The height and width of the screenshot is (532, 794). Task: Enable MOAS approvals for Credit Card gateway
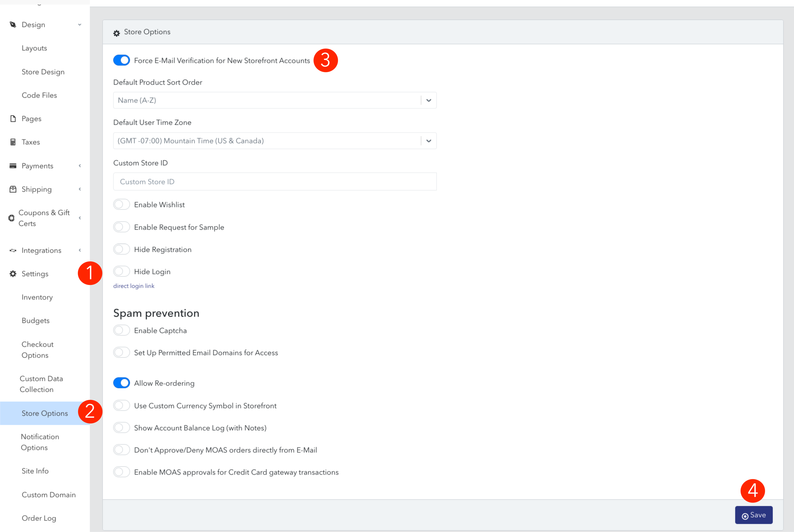point(121,472)
